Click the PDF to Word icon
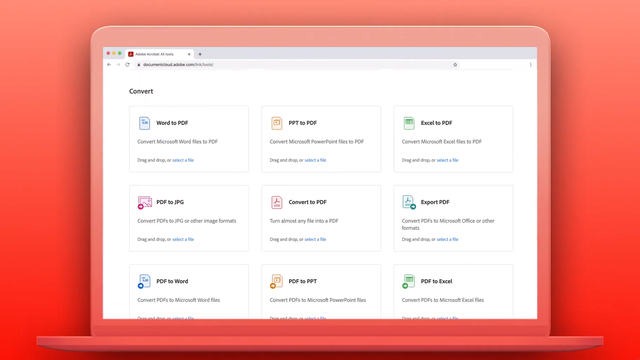Viewport: 640px width, 360px height. point(144,281)
